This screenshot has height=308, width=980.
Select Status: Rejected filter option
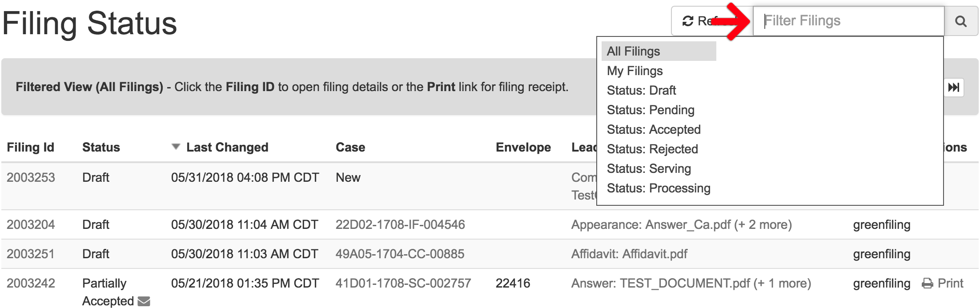(653, 149)
